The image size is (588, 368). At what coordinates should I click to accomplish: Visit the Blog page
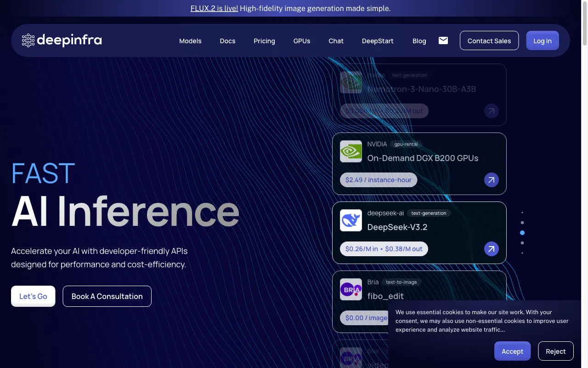pos(419,41)
